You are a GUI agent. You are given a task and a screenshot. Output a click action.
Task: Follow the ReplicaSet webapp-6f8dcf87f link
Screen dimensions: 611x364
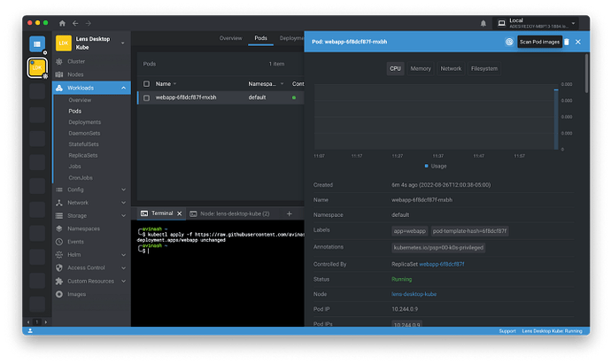pyautogui.click(x=442, y=264)
